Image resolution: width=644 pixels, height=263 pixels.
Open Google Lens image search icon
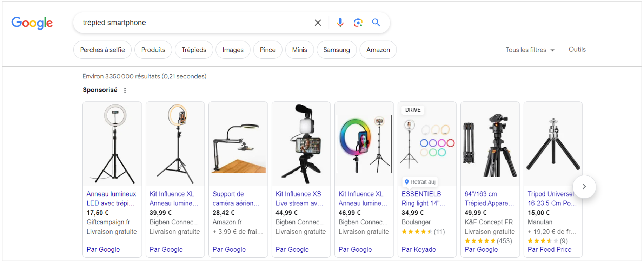click(x=358, y=23)
